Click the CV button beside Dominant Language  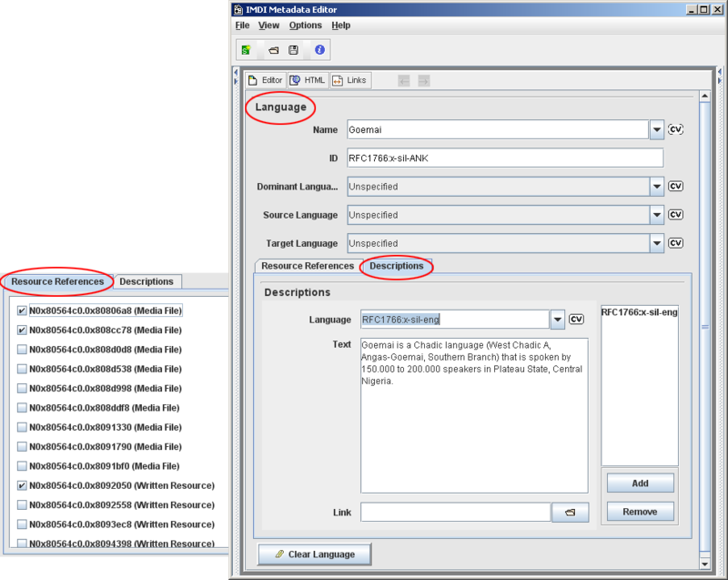pos(675,187)
